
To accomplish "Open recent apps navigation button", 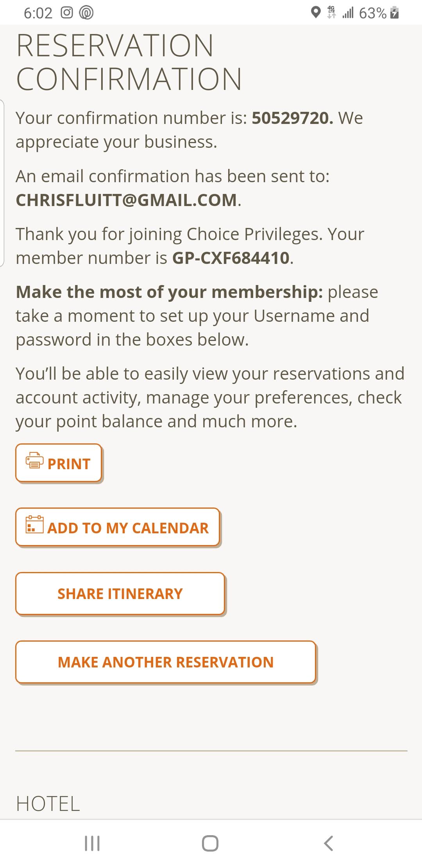I will [92, 843].
